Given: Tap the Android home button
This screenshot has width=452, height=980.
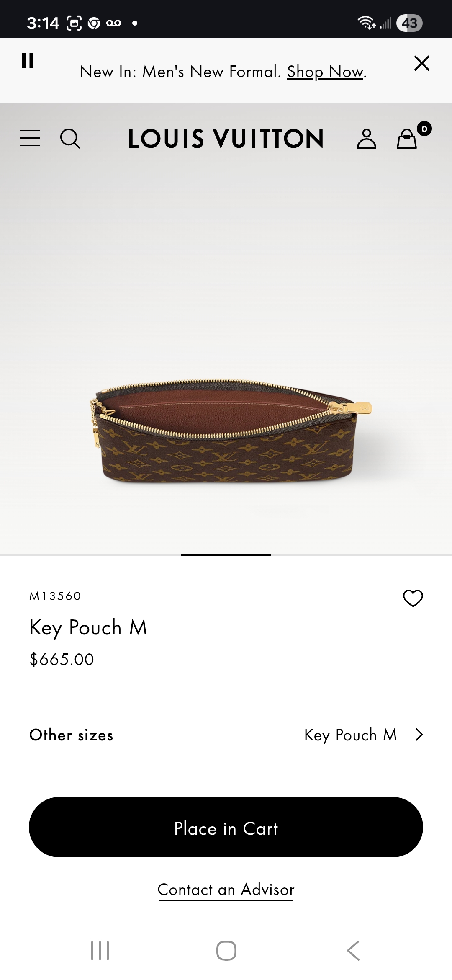Looking at the screenshot, I should click(x=226, y=951).
